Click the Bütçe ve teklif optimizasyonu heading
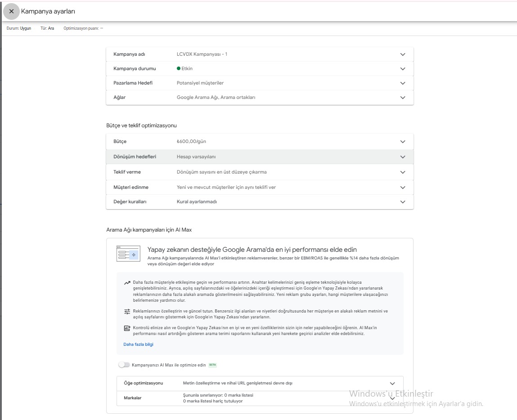This screenshot has width=517, height=420. (141, 125)
